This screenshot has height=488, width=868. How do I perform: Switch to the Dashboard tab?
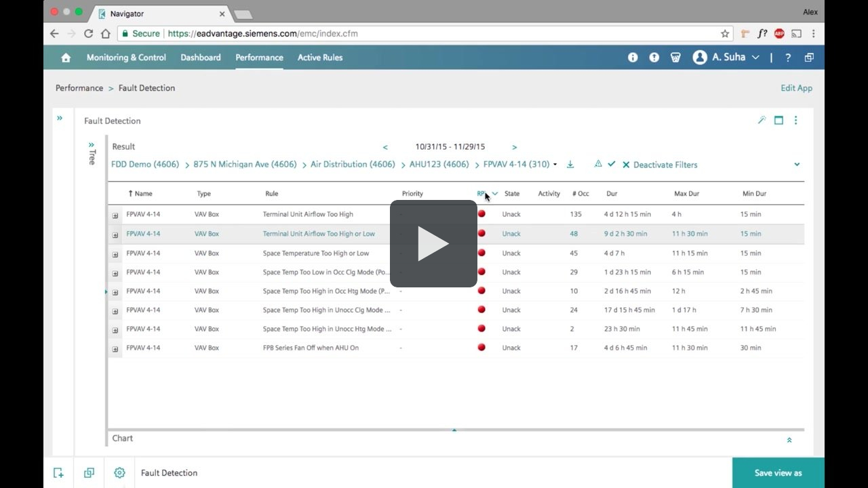[200, 58]
